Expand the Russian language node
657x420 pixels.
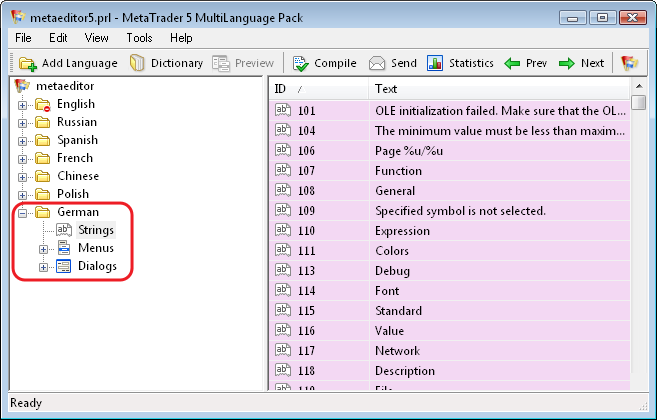23,123
